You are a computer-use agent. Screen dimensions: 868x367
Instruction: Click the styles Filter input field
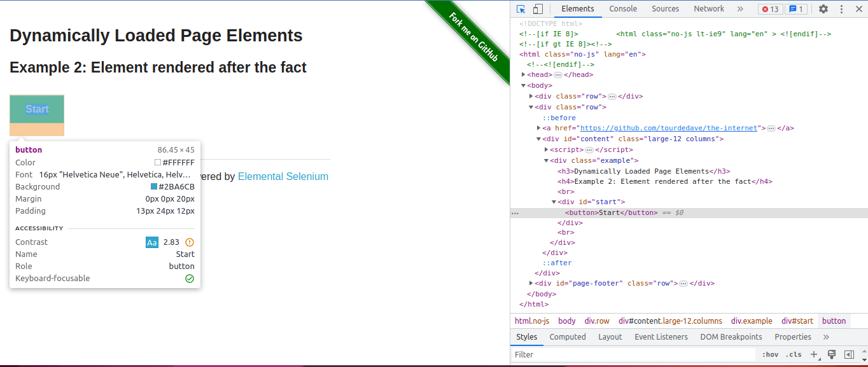633,354
